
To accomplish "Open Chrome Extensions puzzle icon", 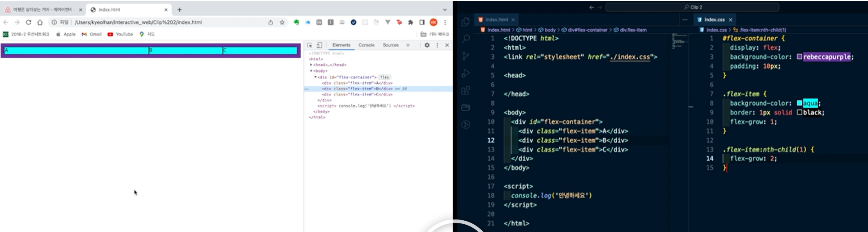I will point(410,22).
